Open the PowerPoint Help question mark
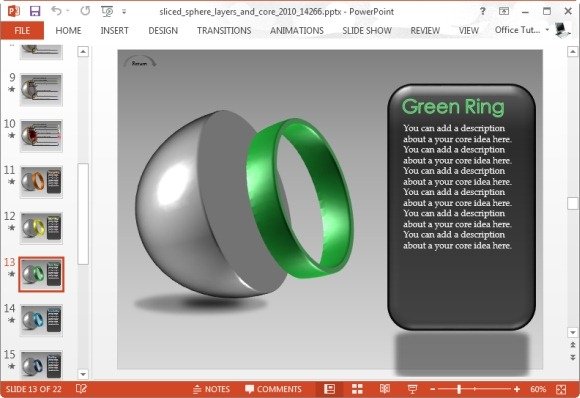580x398 pixels. point(482,11)
